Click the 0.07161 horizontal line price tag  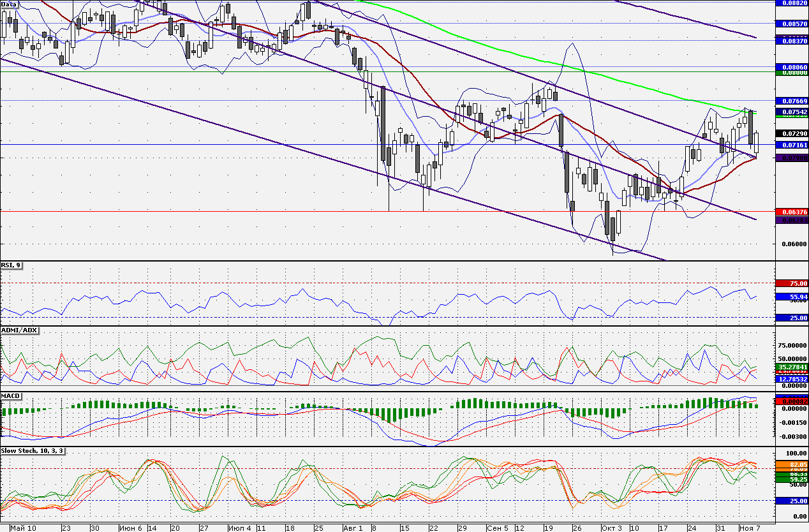pos(792,145)
